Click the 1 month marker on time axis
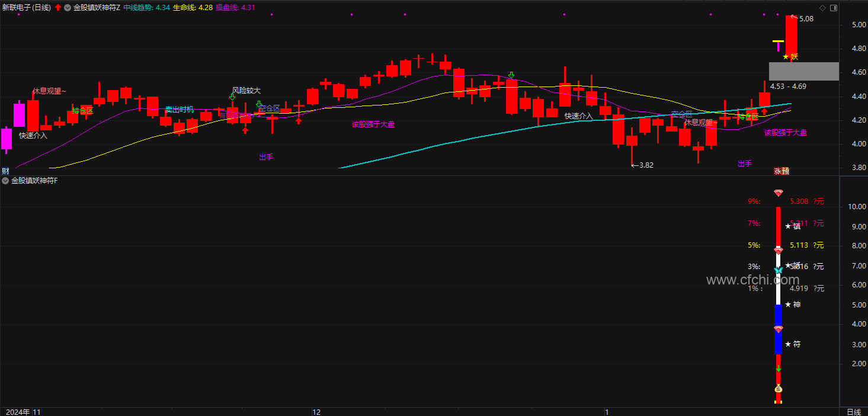The image size is (868, 416). click(607, 412)
